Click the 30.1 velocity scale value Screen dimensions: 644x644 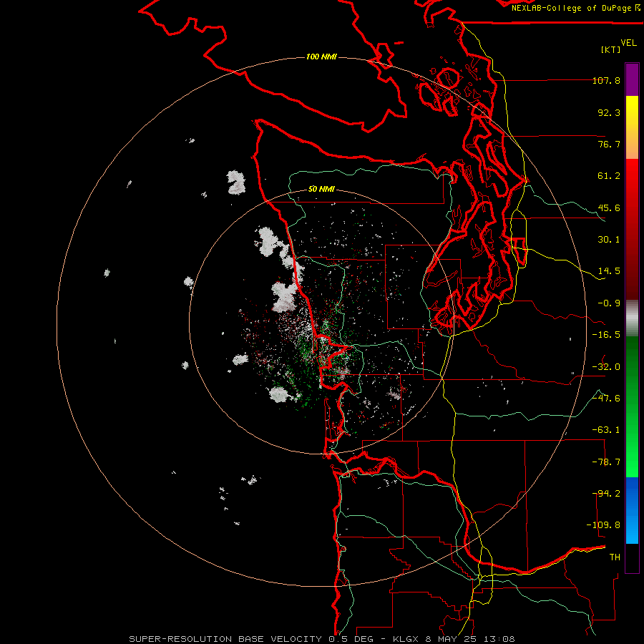coord(609,240)
